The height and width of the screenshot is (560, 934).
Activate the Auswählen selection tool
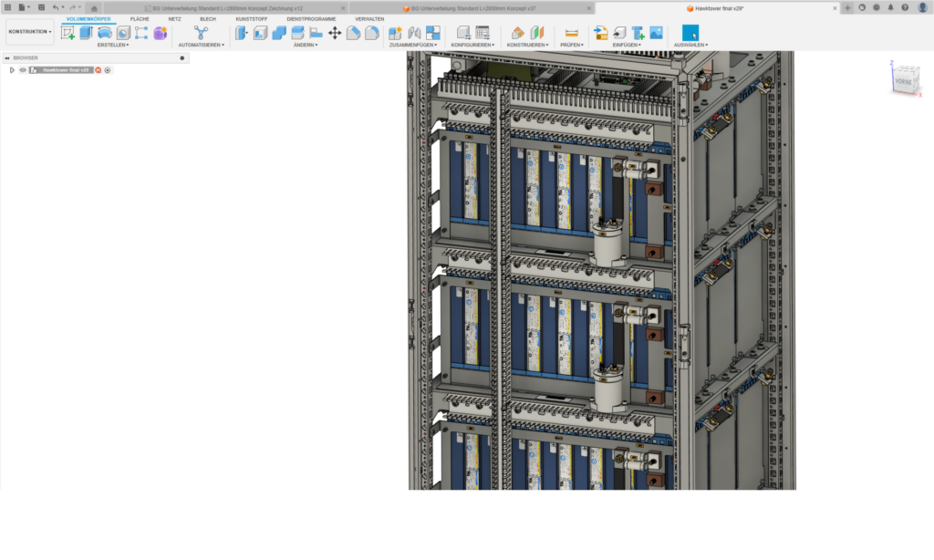[x=689, y=31]
